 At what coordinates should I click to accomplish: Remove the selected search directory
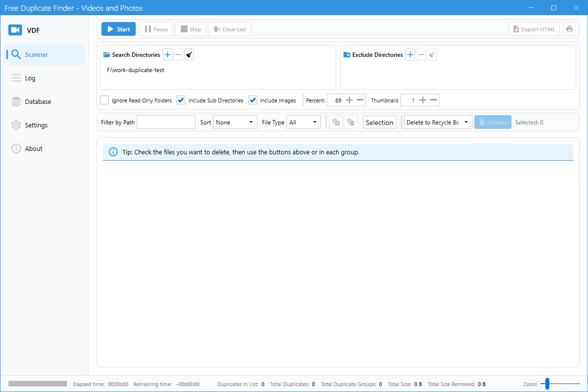[178, 55]
